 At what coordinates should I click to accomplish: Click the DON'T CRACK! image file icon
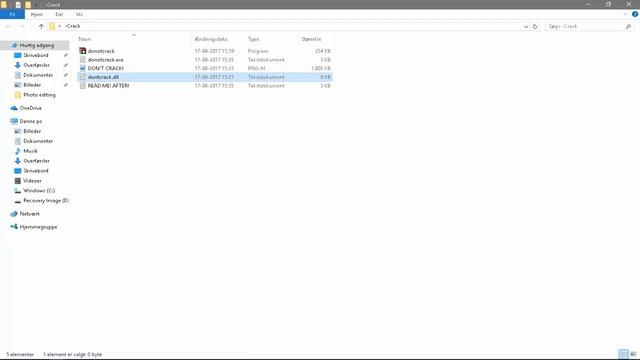pyautogui.click(x=83, y=68)
